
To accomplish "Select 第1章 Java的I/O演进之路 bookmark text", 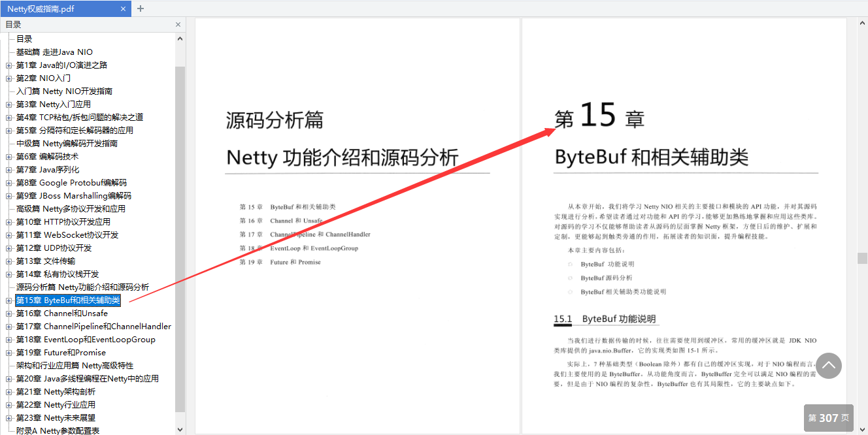I will coord(61,65).
